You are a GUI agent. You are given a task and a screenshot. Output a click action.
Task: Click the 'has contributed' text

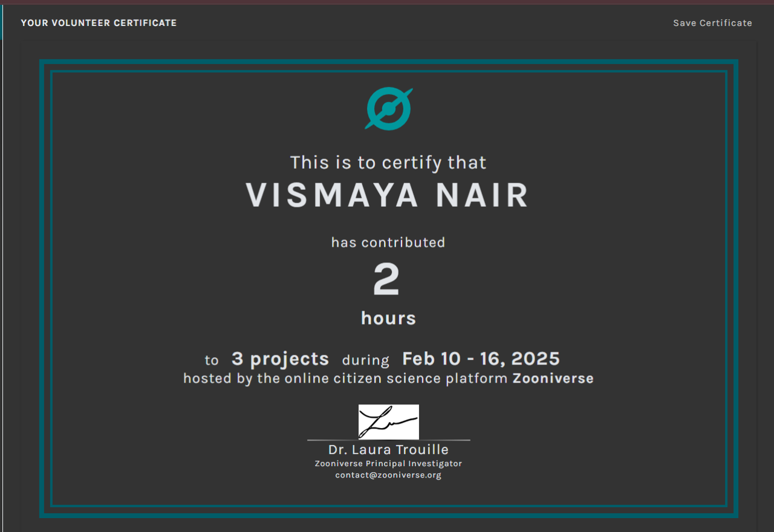pyautogui.click(x=388, y=242)
